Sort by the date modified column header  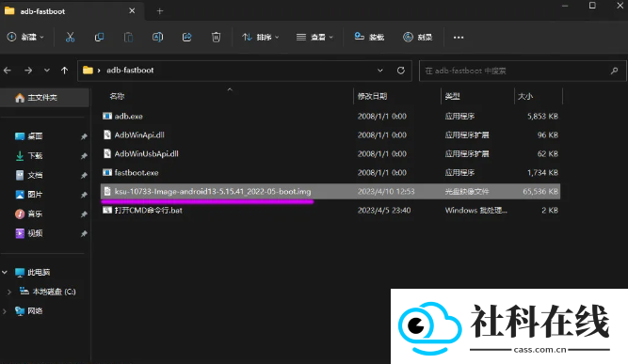(373, 96)
